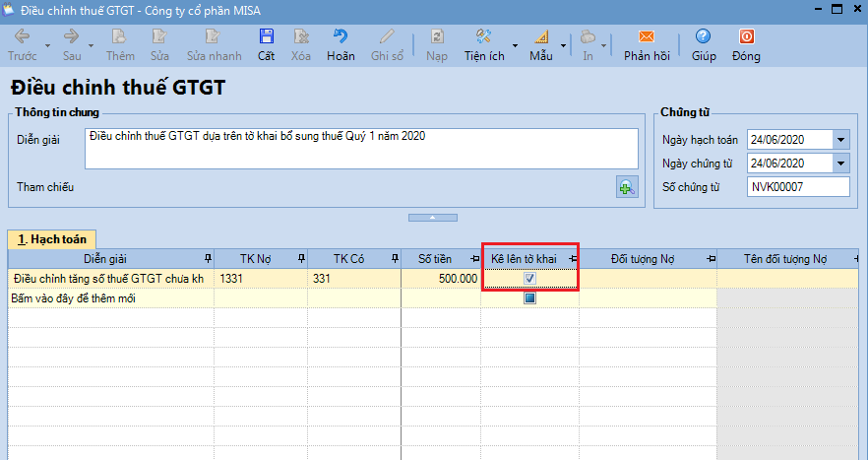Click the Diễn giải description text box

pyautogui.click(x=361, y=149)
